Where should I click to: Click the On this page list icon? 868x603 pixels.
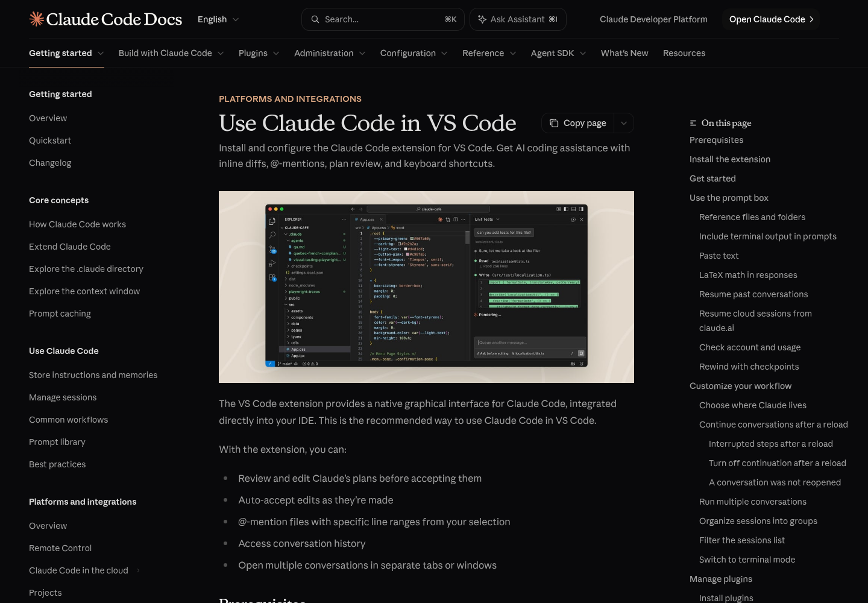click(693, 123)
